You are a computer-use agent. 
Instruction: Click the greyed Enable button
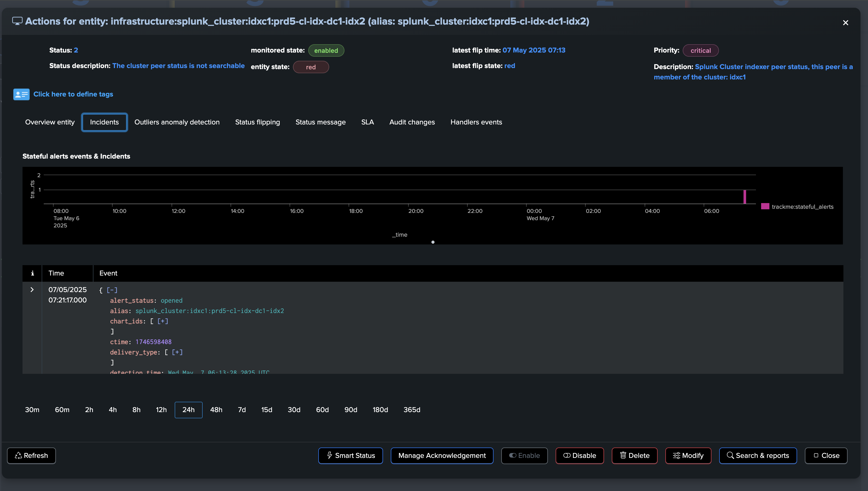coord(524,456)
